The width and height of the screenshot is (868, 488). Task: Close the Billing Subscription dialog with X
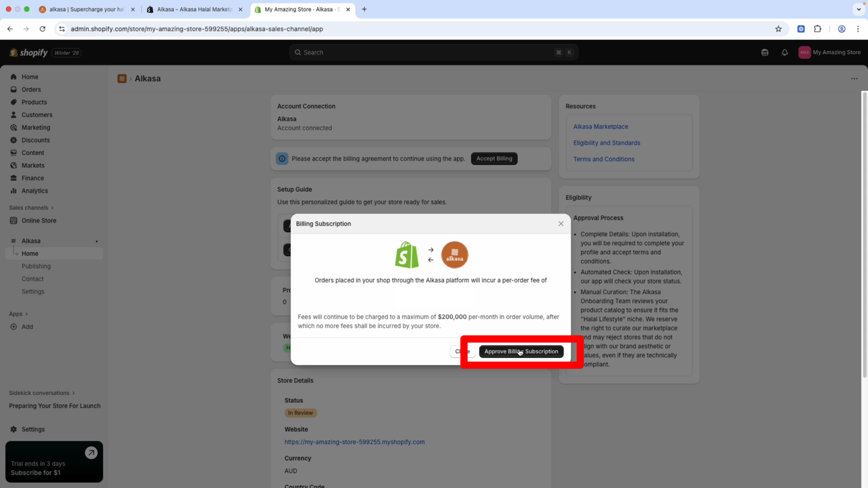pos(560,224)
